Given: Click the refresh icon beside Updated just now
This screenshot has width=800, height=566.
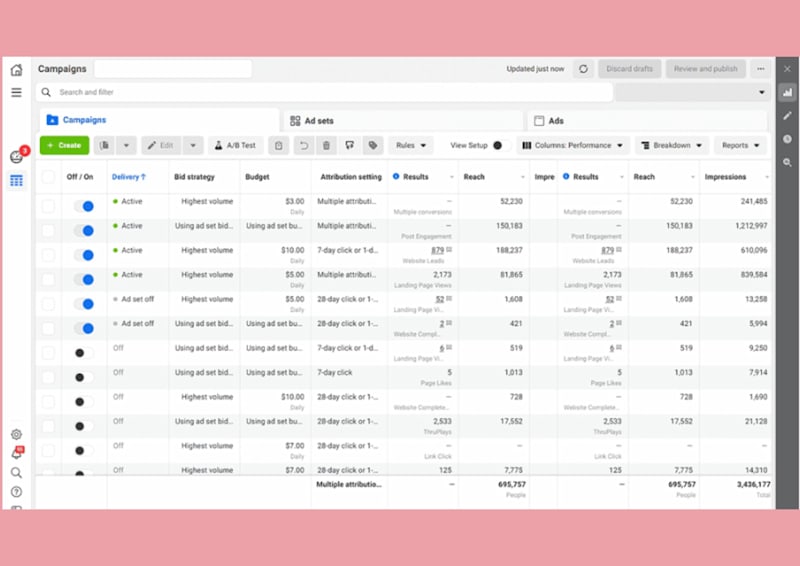Looking at the screenshot, I should 583,69.
